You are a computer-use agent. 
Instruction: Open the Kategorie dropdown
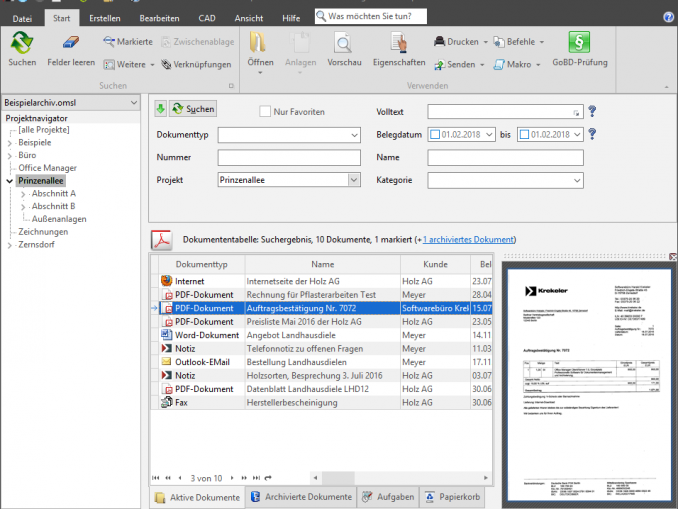point(577,180)
